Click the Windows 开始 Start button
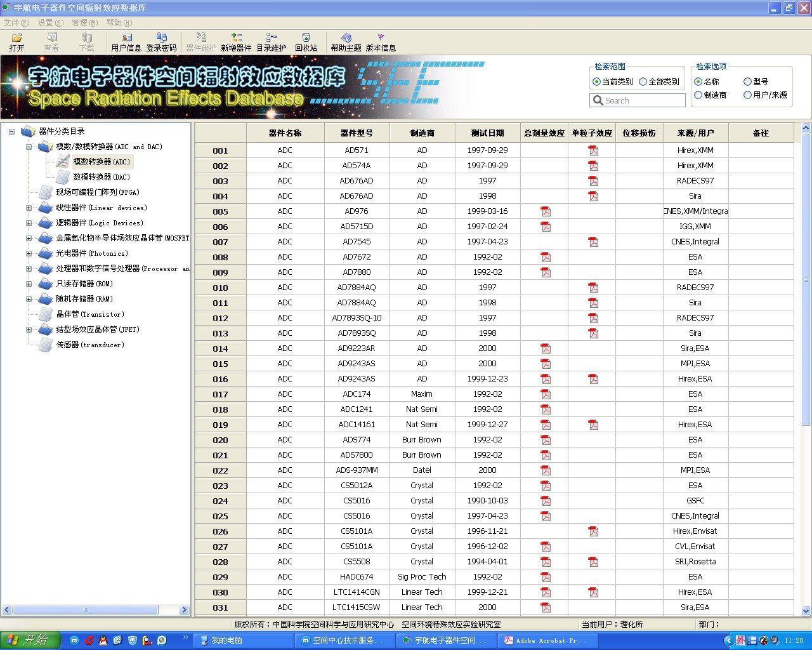 click(30, 640)
